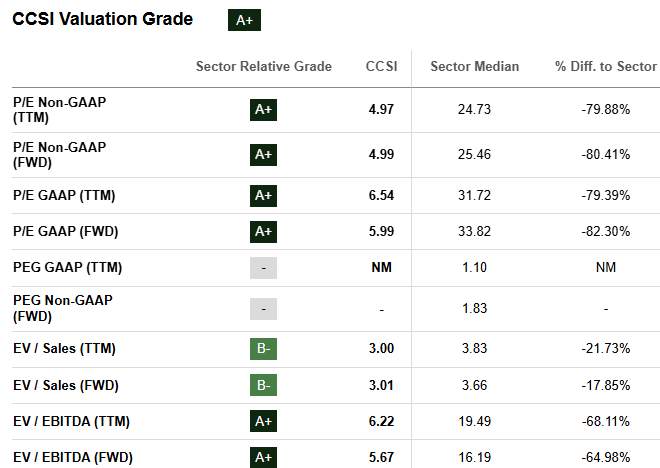Click the dash grade badge for PEG GAAP (TTM)

coord(263,268)
